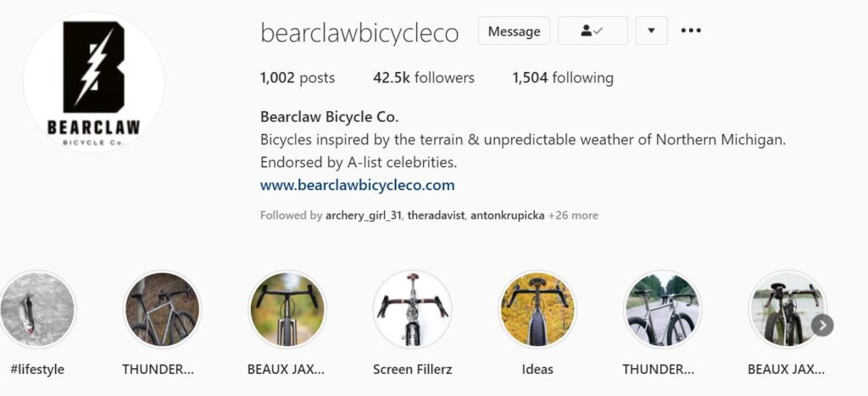Open the second THUNDER highlight circle
This screenshot has width=868, height=396.
tap(663, 310)
